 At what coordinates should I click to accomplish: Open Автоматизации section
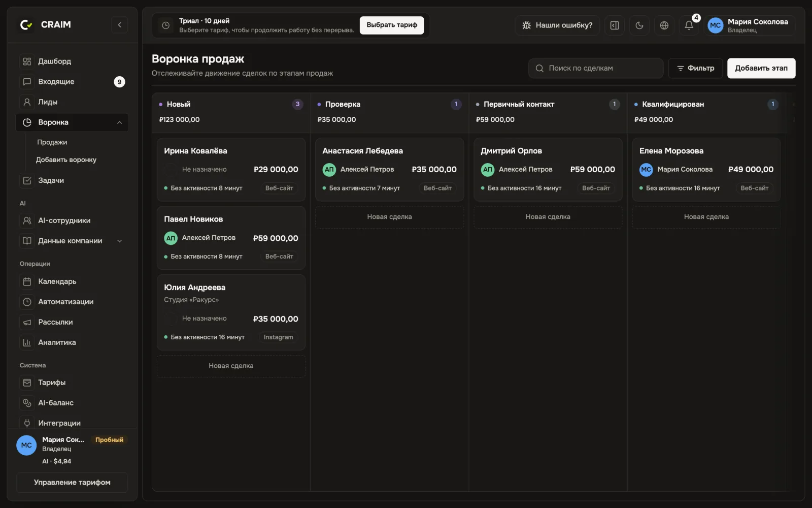[72, 302]
